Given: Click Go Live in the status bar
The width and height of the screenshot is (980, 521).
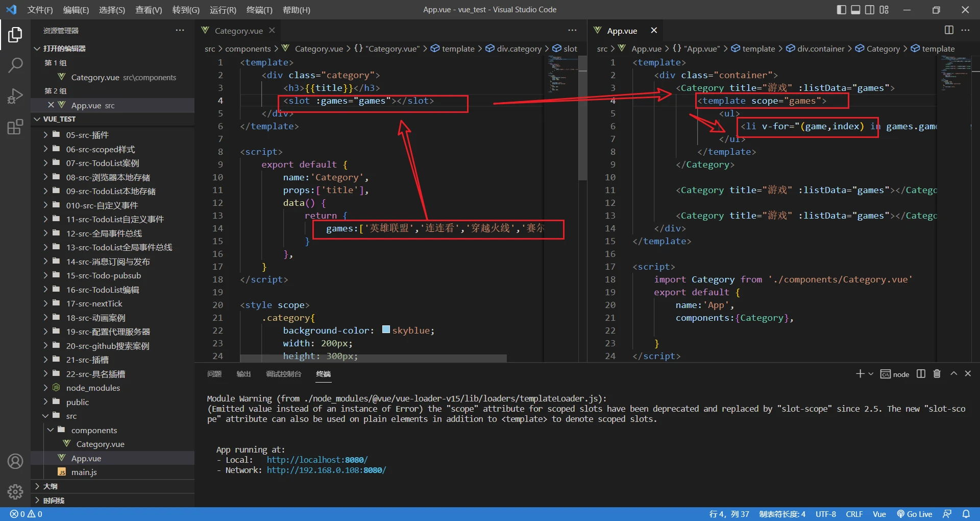Looking at the screenshot, I should point(915,514).
